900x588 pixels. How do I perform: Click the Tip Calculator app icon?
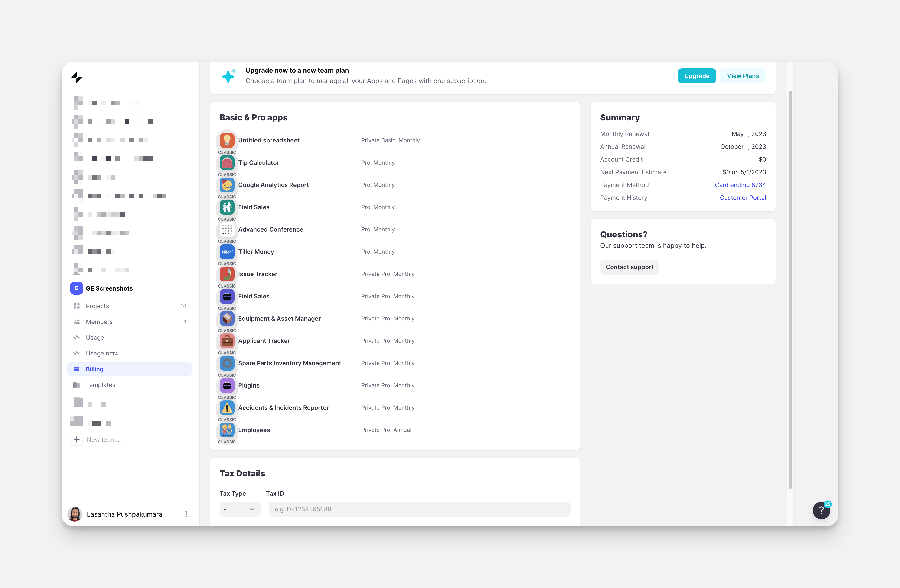[x=227, y=163]
